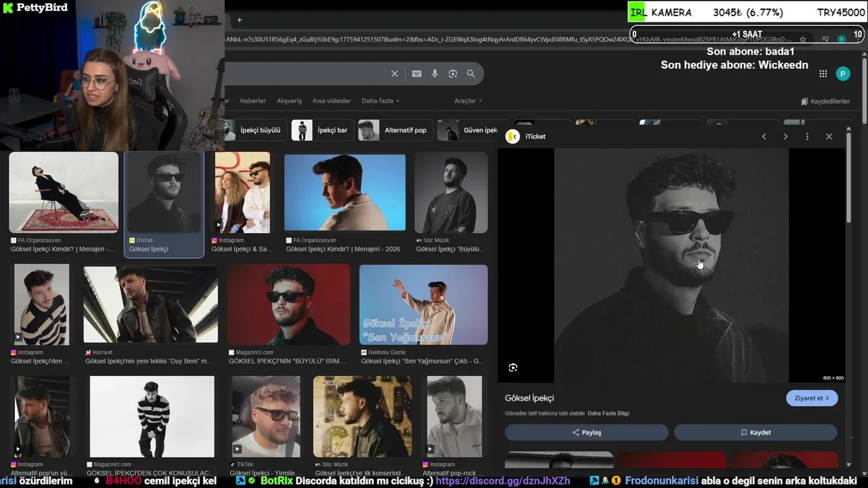Open the browser media control icon
Image resolution: width=868 pixels, height=488 pixels.
tap(825, 39)
